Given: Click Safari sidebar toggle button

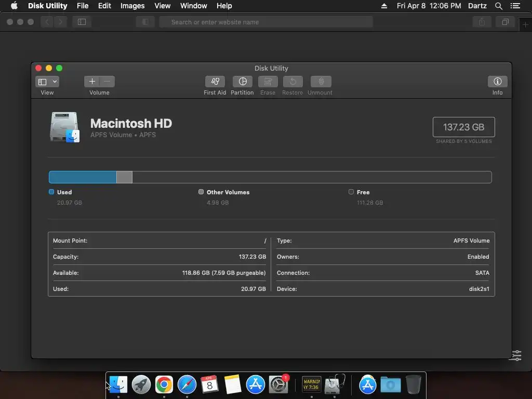Looking at the screenshot, I should 82,22.
